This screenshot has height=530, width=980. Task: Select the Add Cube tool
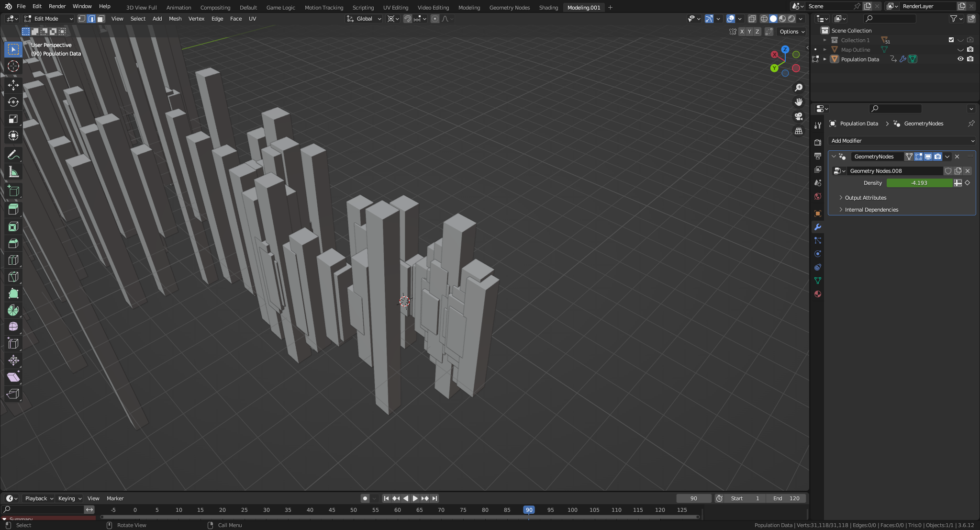(x=13, y=191)
